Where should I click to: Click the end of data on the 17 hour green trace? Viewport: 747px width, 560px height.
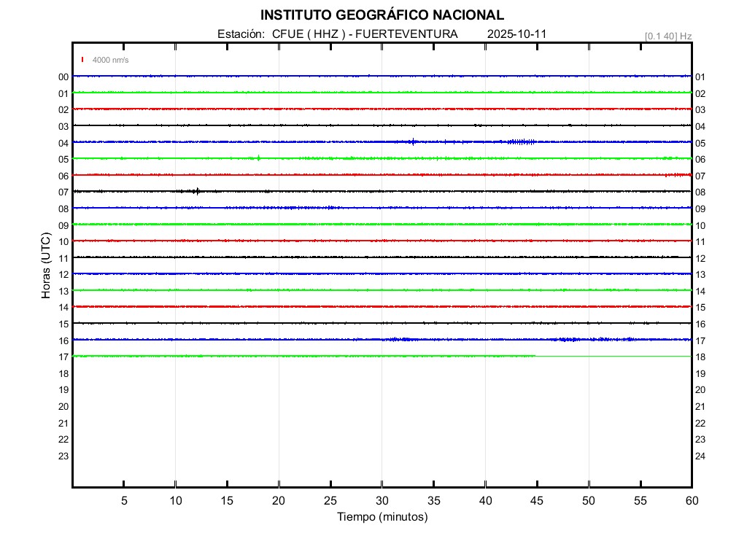click(x=535, y=356)
